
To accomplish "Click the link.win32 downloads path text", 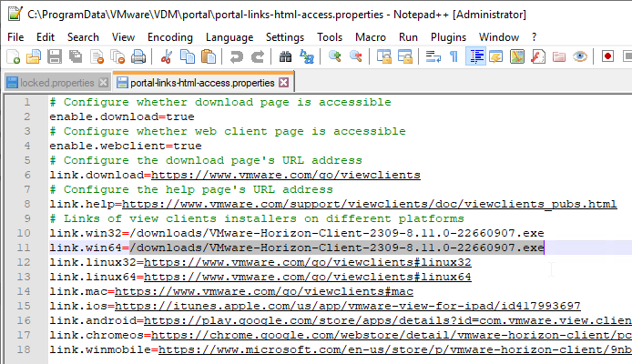I will pyautogui.click(x=337, y=233).
